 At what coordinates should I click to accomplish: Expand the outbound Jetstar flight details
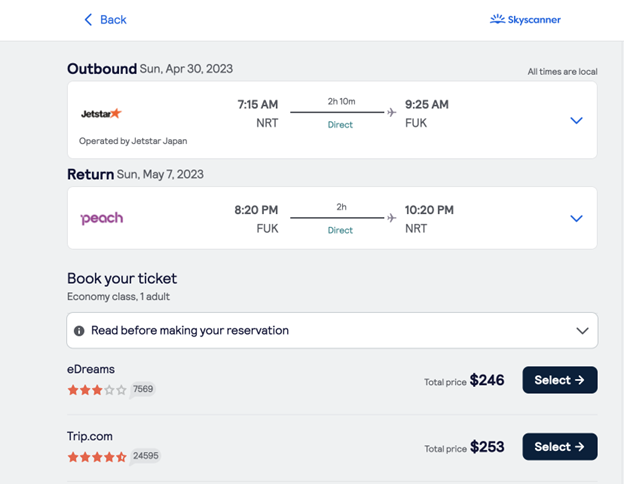(576, 120)
